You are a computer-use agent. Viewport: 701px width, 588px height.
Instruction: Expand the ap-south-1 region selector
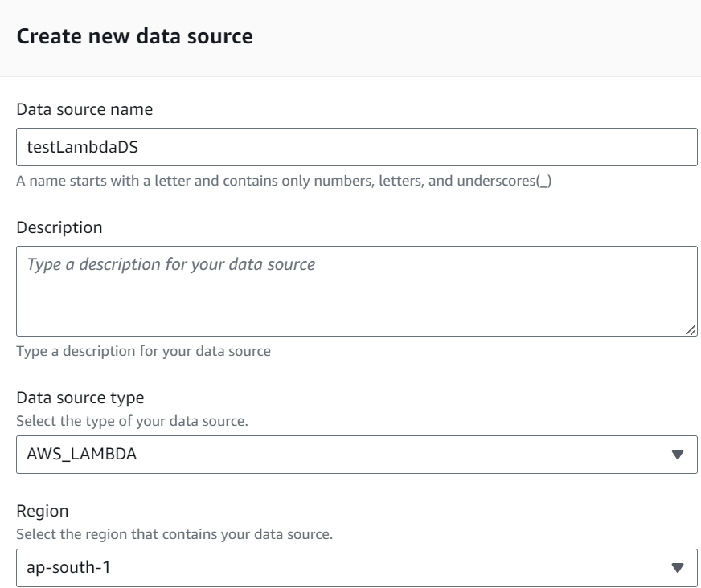point(357,567)
